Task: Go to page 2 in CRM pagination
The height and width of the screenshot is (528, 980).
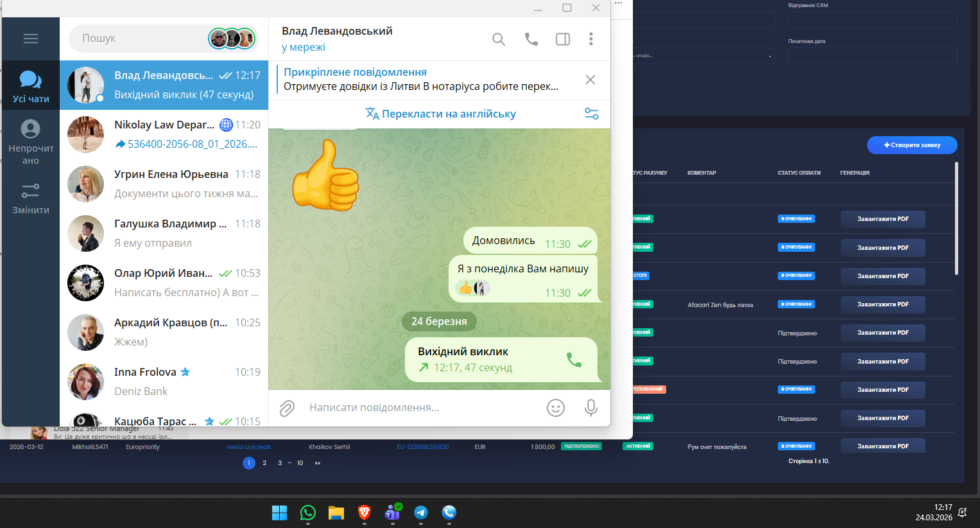Action: click(x=264, y=463)
